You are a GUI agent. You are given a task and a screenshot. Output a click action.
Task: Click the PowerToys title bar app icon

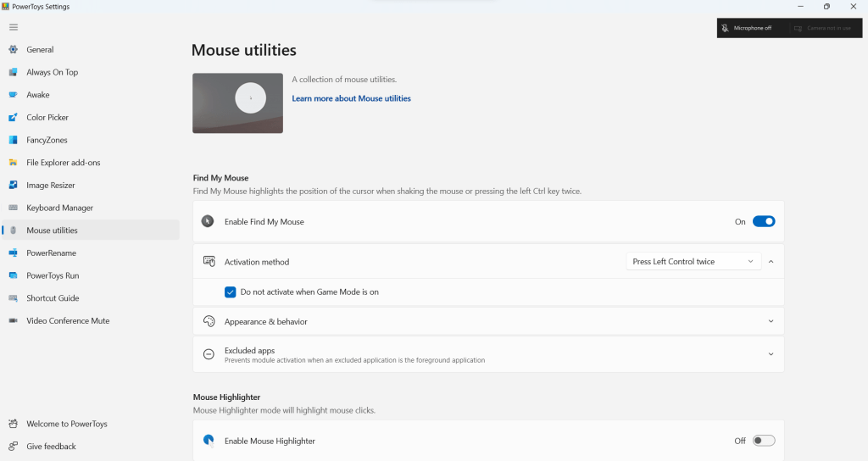point(6,7)
